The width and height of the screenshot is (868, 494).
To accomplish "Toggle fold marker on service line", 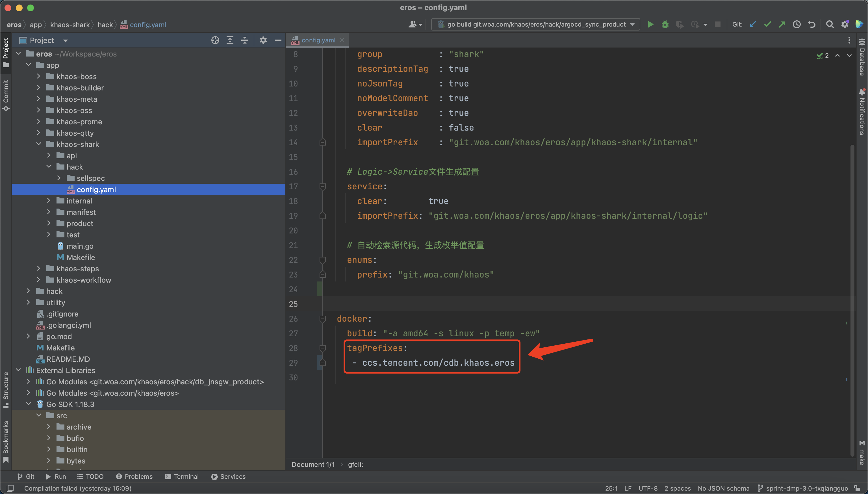I will click(323, 186).
